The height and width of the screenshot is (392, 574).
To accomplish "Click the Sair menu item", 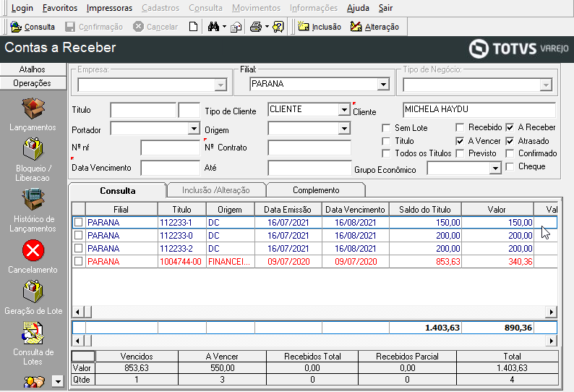I will pyautogui.click(x=385, y=8).
